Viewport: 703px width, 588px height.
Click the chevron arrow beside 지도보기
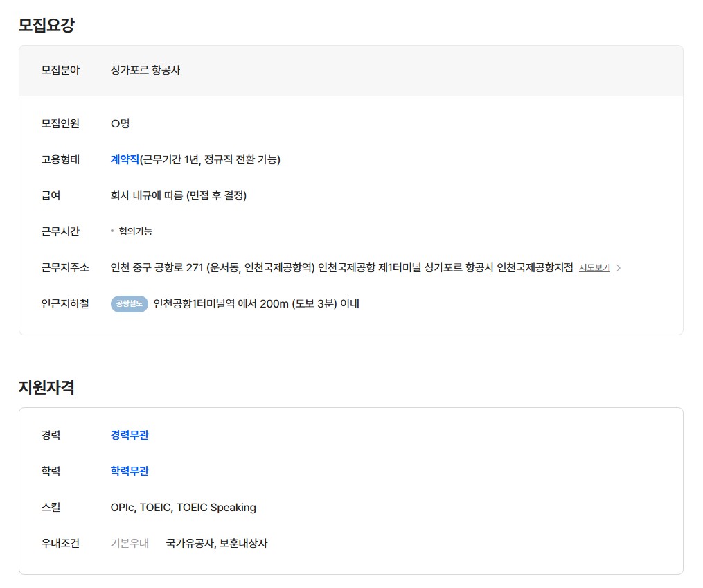pos(619,268)
